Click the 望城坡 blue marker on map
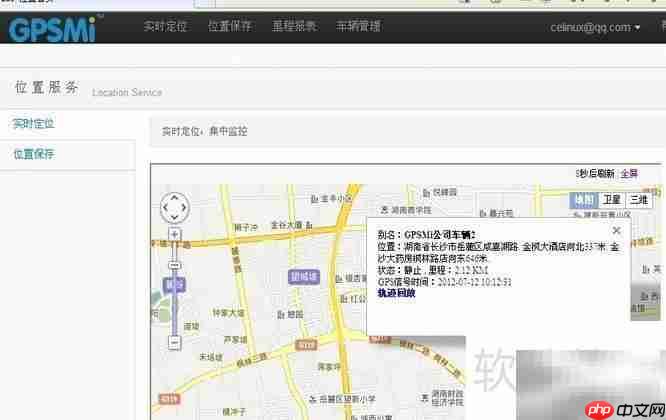666x420 pixels. pyautogui.click(x=304, y=277)
